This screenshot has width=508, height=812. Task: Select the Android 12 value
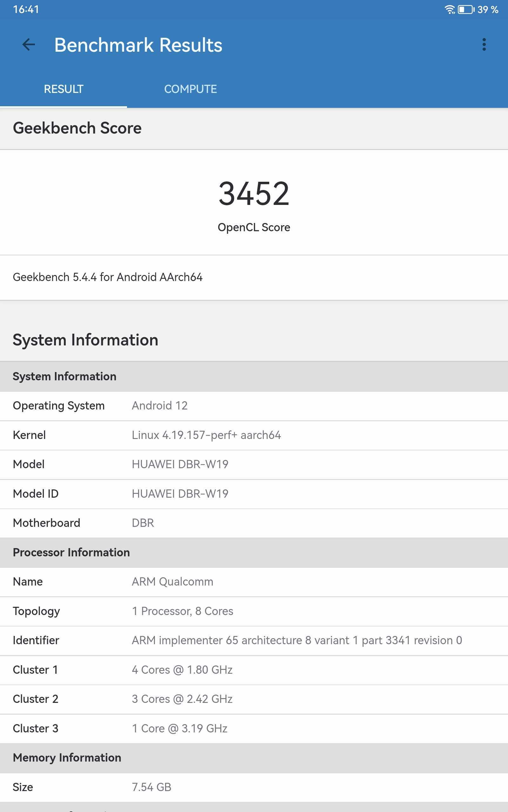160,406
